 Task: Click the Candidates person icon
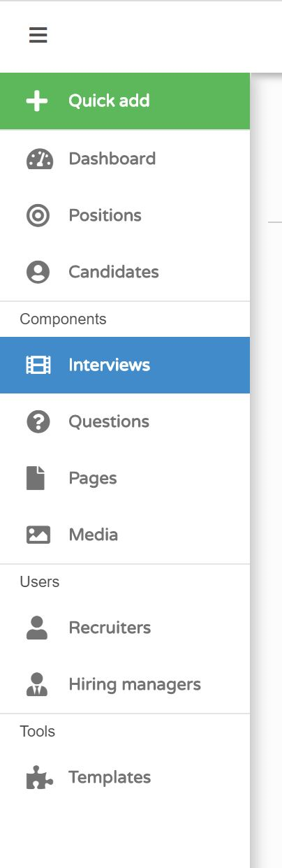click(x=38, y=272)
